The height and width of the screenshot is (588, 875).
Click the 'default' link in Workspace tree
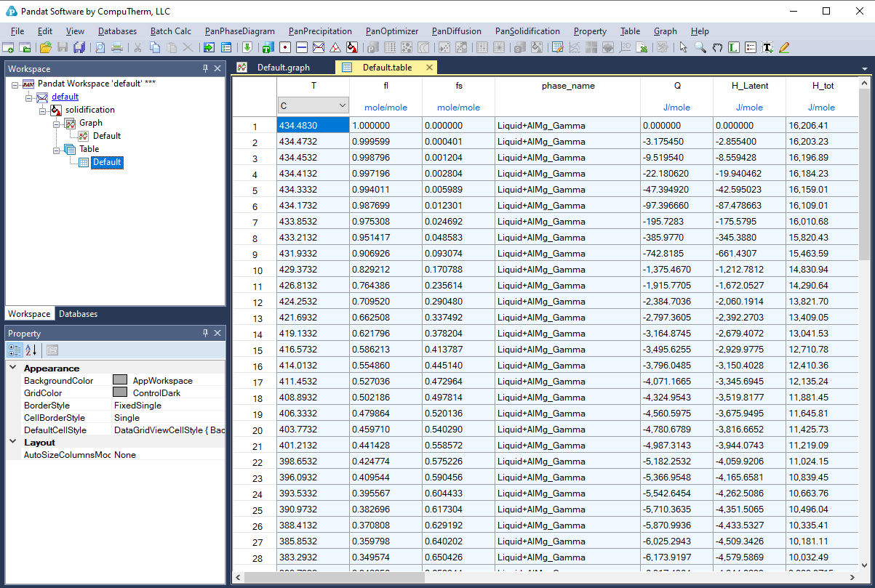(x=65, y=97)
